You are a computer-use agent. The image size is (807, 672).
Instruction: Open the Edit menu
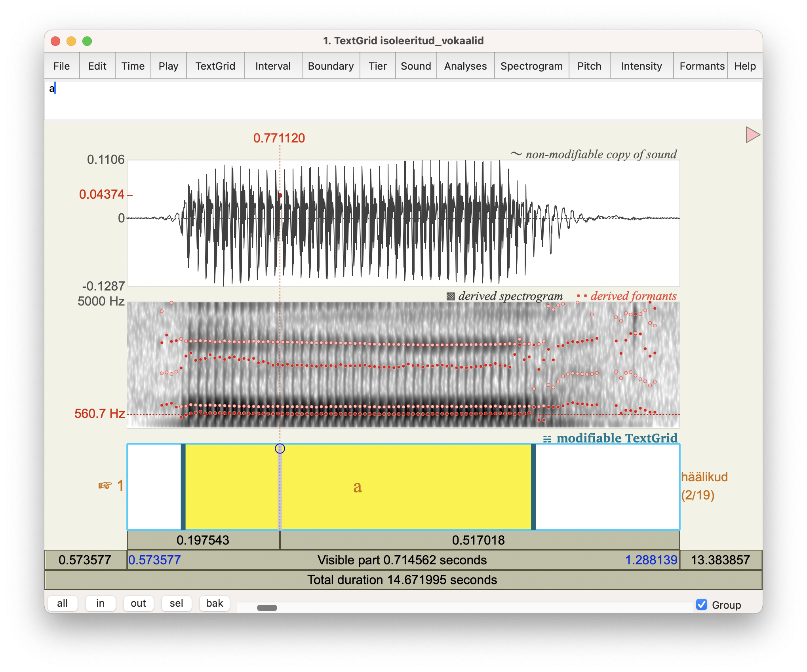(x=97, y=66)
